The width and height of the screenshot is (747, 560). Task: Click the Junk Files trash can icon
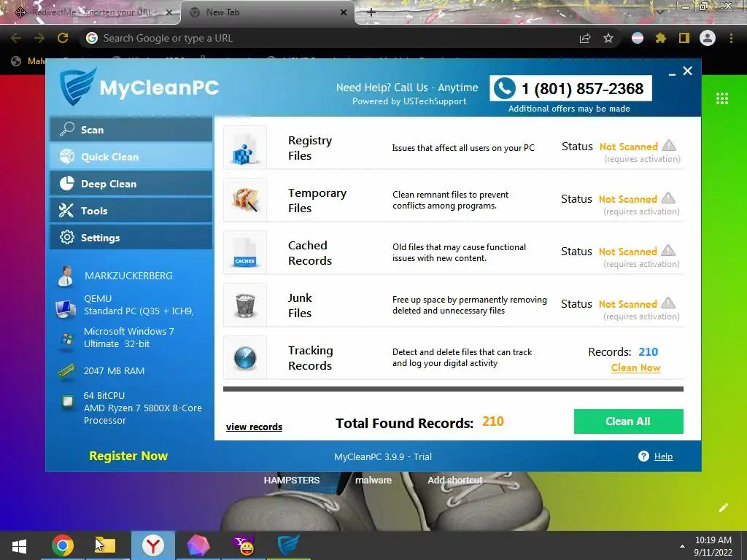click(x=245, y=305)
